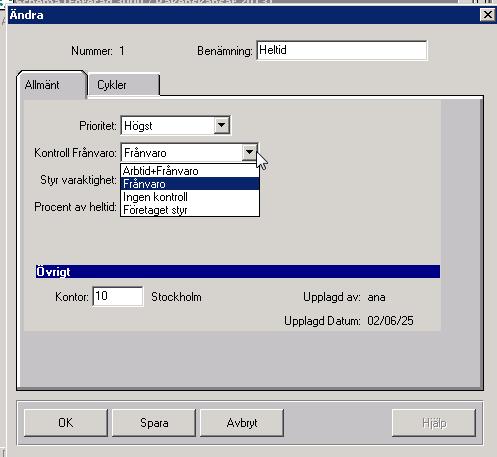The image size is (497, 457).
Task: Click into the Benämning text field
Action: pyautogui.click(x=342, y=50)
